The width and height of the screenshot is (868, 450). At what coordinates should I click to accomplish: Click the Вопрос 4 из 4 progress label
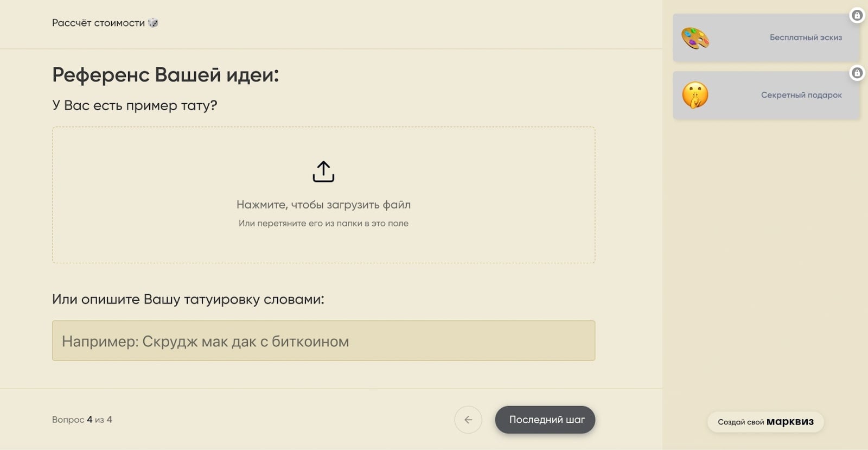(x=81, y=419)
